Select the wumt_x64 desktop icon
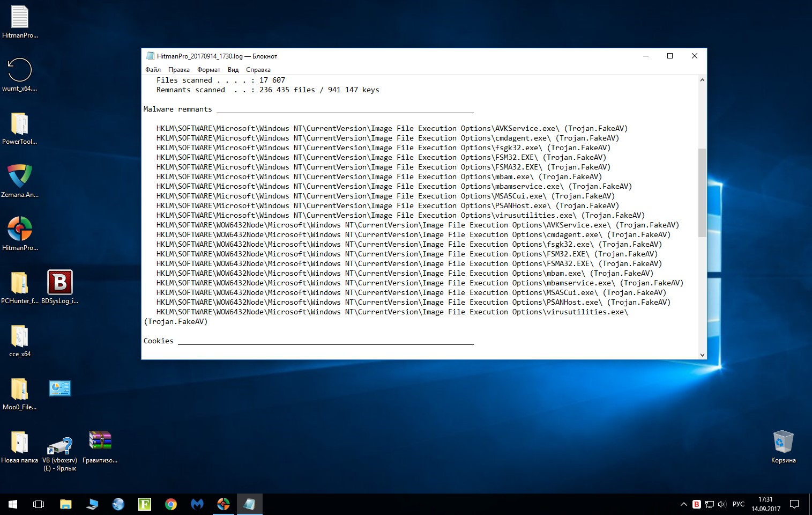The width and height of the screenshot is (812, 515). coord(20,71)
